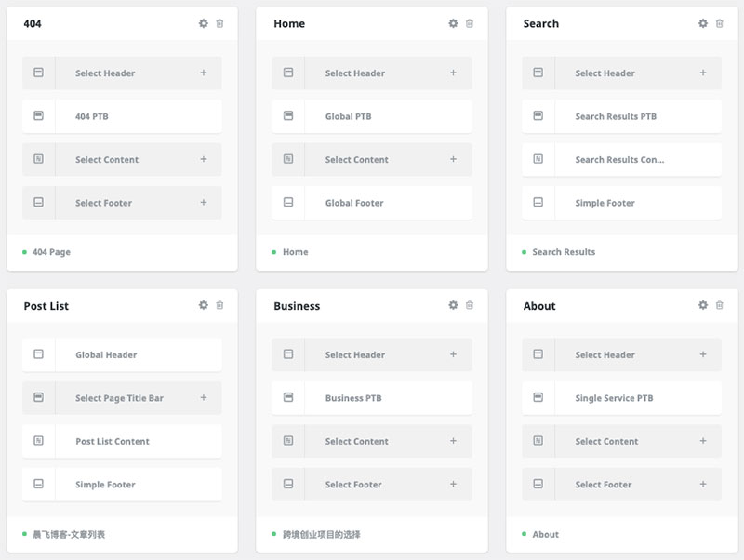
Task: Open the 404 PTB section
Action: click(x=122, y=116)
